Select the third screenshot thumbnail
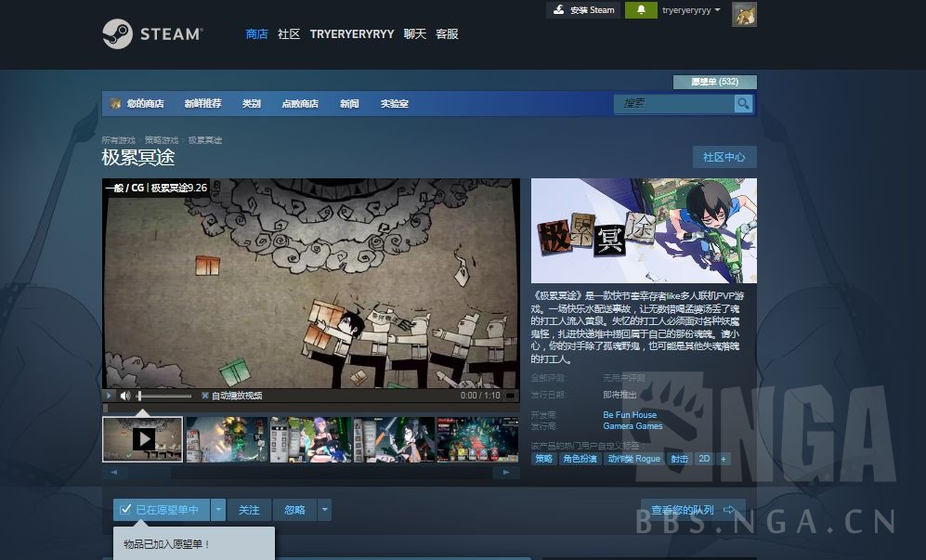Viewport: 926px width, 560px height. [x=310, y=439]
